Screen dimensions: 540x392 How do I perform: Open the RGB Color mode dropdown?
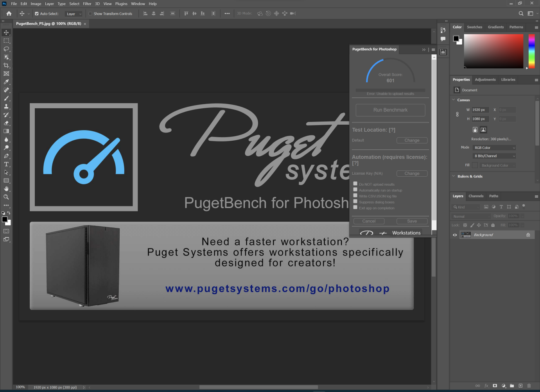click(x=494, y=148)
